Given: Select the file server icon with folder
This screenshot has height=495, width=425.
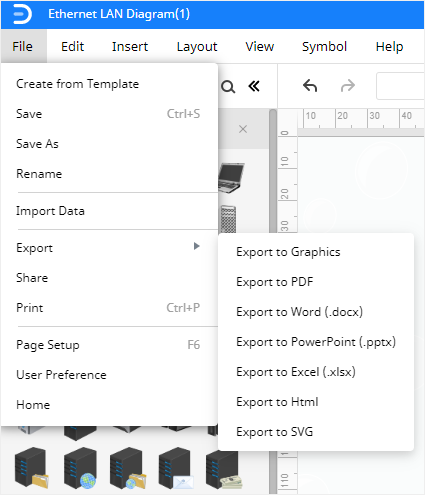Looking at the screenshot, I should click(x=32, y=468).
